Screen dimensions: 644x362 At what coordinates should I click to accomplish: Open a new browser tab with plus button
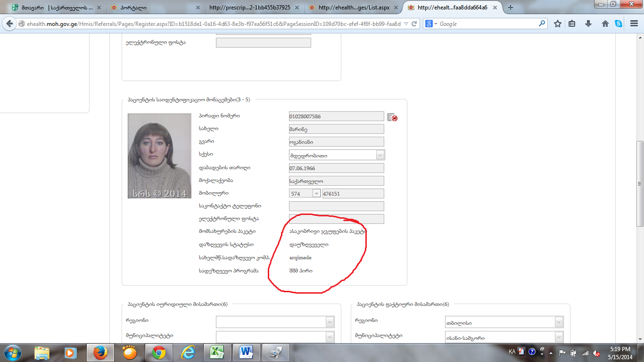(x=510, y=8)
